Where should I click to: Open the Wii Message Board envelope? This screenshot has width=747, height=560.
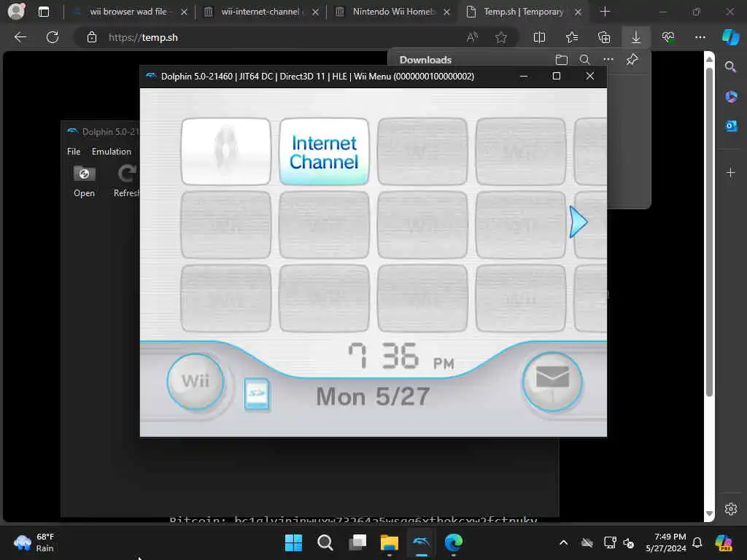click(552, 382)
